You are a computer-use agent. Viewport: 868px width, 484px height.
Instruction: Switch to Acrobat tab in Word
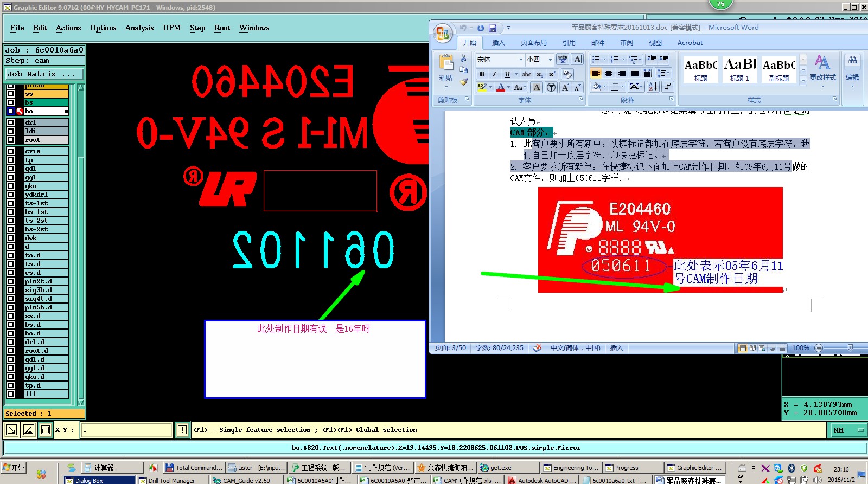point(690,43)
